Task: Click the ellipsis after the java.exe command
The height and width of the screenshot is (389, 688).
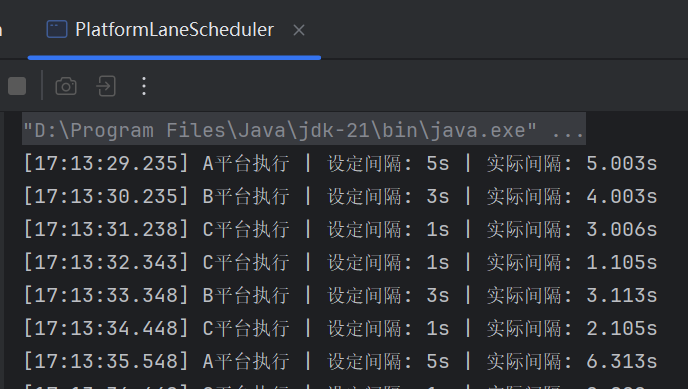Action: (x=568, y=131)
